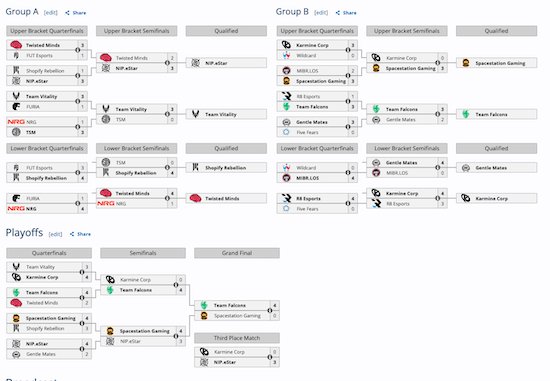Image resolution: width=550 pixels, height=381 pixels.
Task: Open match info icon for Grand Final match
Action: coord(270,310)
